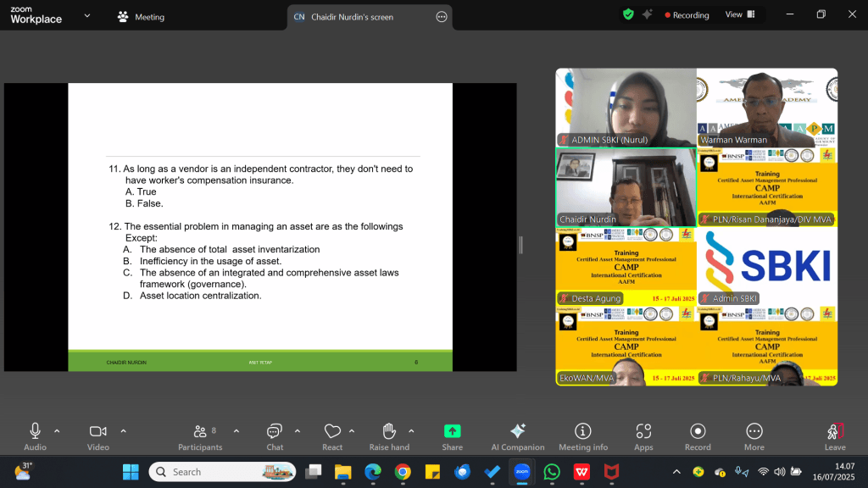
Task: Open the Participants panel
Action: 200,436
